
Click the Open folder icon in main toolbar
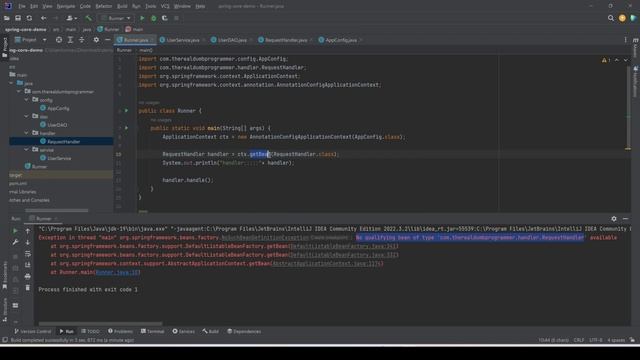pyautogui.click(x=7, y=18)
